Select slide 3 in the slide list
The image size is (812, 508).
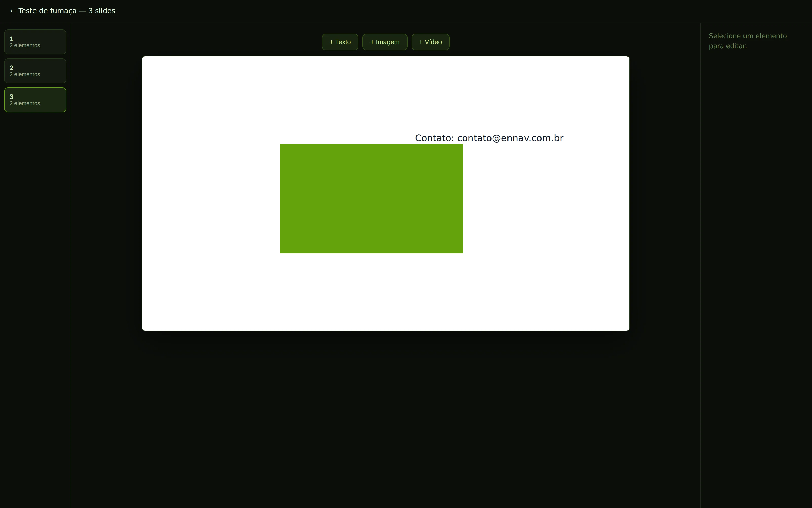tap(35, 100)
